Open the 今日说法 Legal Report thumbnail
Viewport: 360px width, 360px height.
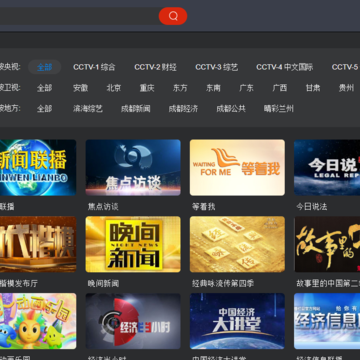point(327,167)
